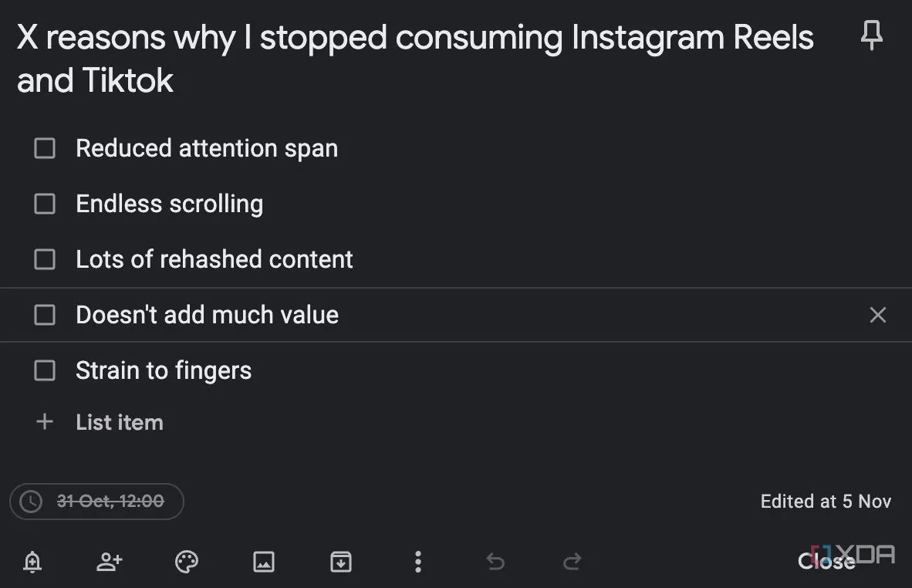Tick the Strain to fingers checkbox
The width and height of the screenshot is (912, 588).
click(45, 370)
